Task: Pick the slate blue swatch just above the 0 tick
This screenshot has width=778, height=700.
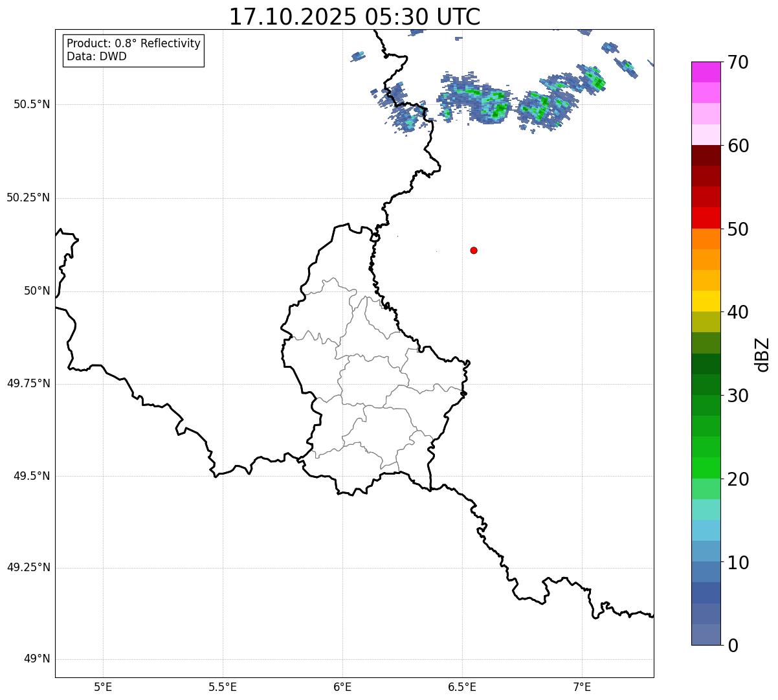Action: [x=706, y=635]
